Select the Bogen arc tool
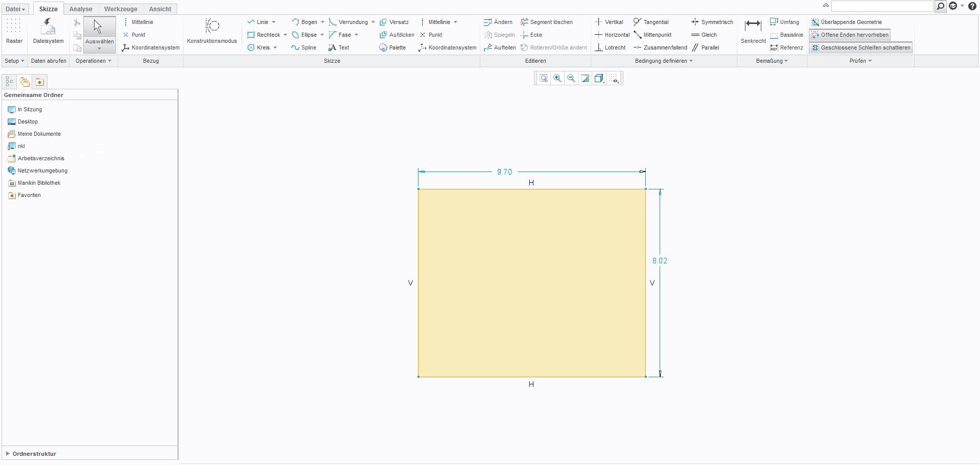This screenshot has height=465, width=980. pos(305,22)
